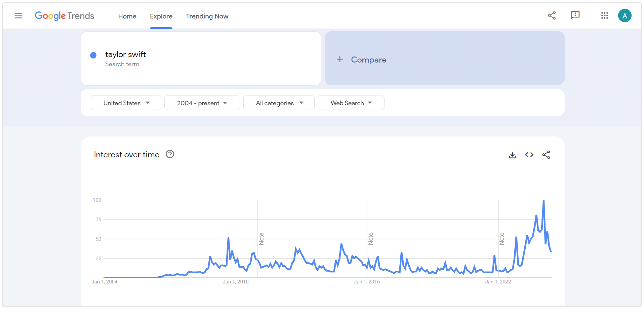Open the send feedback icon
The height and width of the screenshot is (309, 644).
575,15
